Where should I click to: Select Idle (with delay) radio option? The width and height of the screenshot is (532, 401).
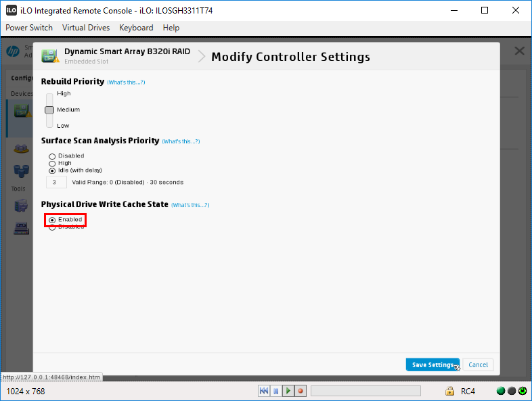click(52, 170)
